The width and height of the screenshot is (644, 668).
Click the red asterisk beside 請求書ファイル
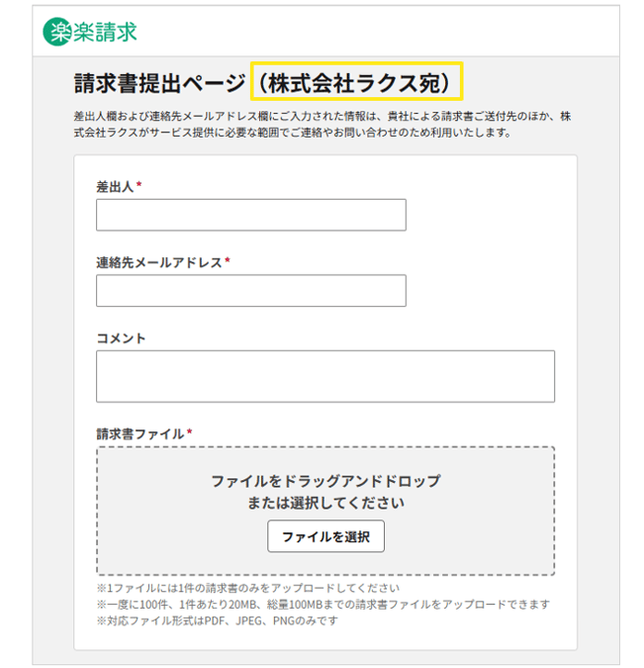click(x=189, y=433)
